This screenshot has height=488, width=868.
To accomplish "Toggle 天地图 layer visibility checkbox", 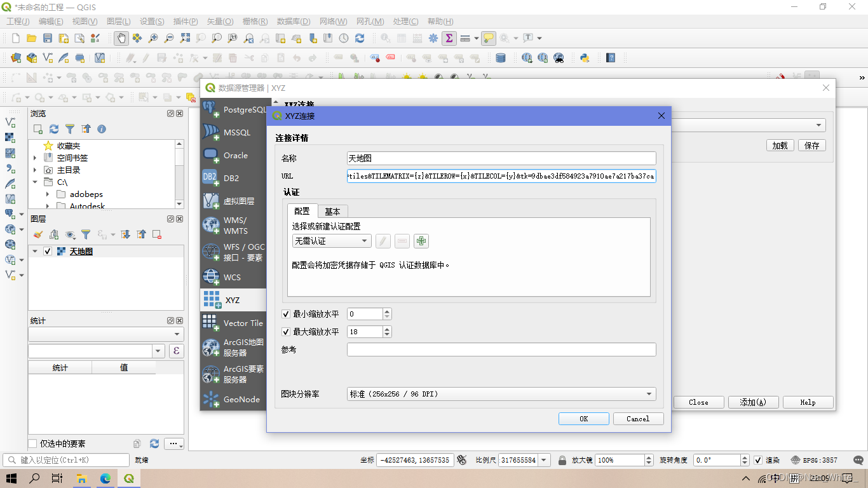I will pyautogui.click(x=48, y=252).
